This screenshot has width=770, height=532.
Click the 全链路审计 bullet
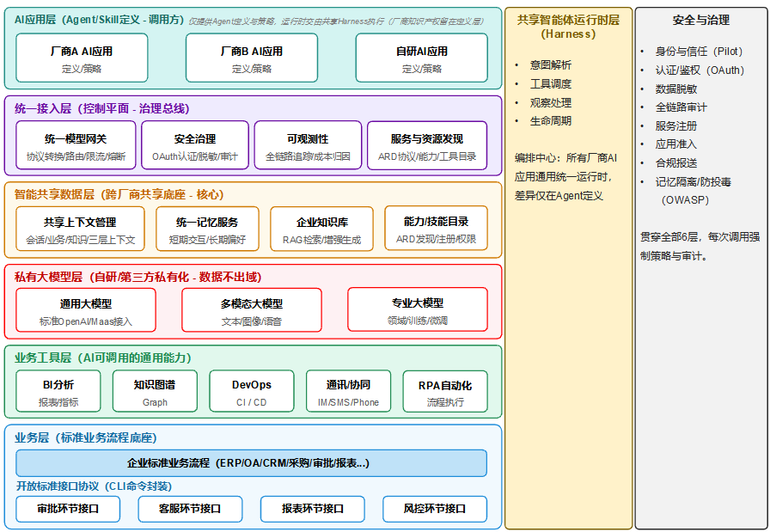[681, 107]
